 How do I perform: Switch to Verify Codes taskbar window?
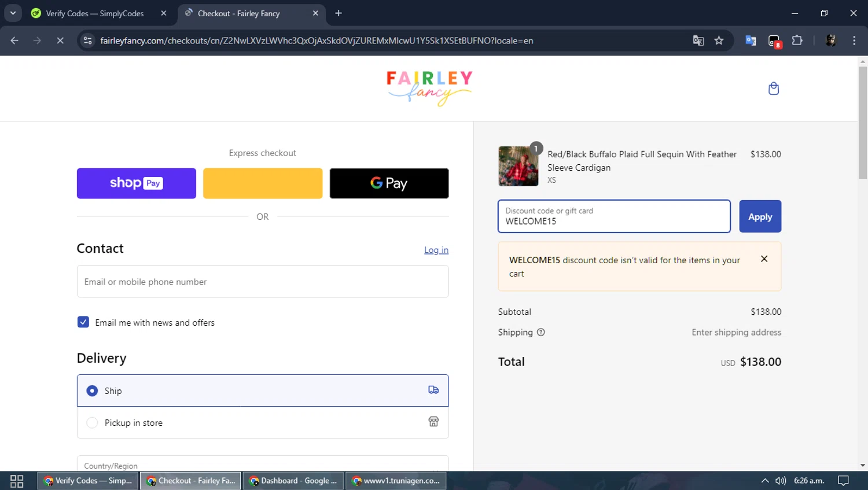[88, 481]
